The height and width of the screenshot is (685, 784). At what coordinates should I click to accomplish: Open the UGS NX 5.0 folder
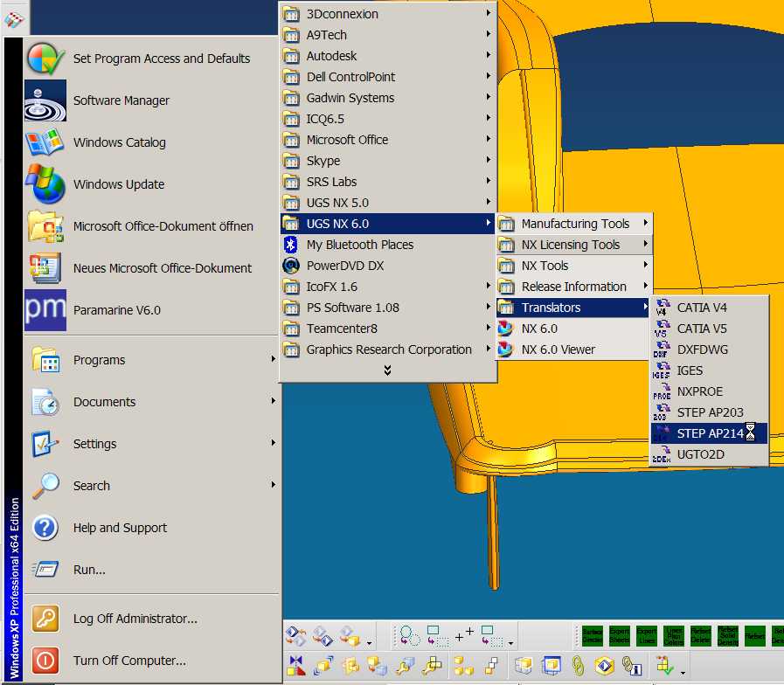[x=388, y=203]
